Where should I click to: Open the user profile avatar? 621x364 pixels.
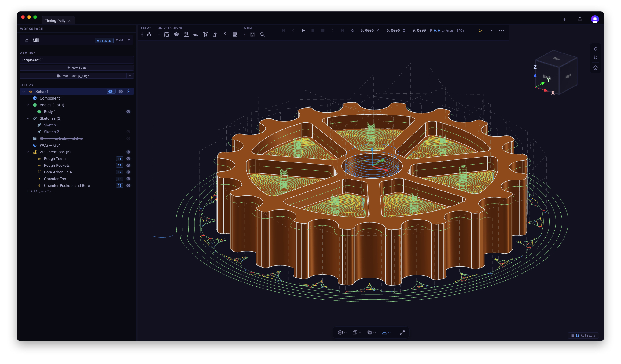[x=595, y=20]
